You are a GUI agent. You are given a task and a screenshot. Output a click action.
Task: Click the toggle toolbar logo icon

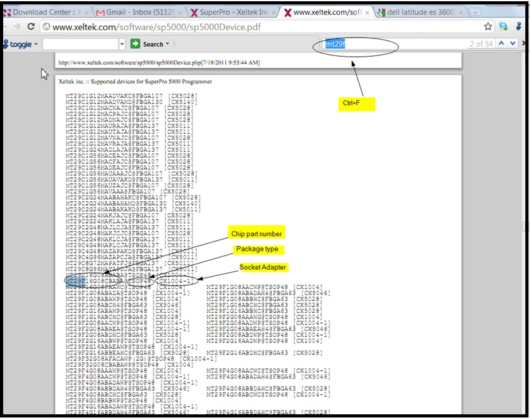coord(6,44)
